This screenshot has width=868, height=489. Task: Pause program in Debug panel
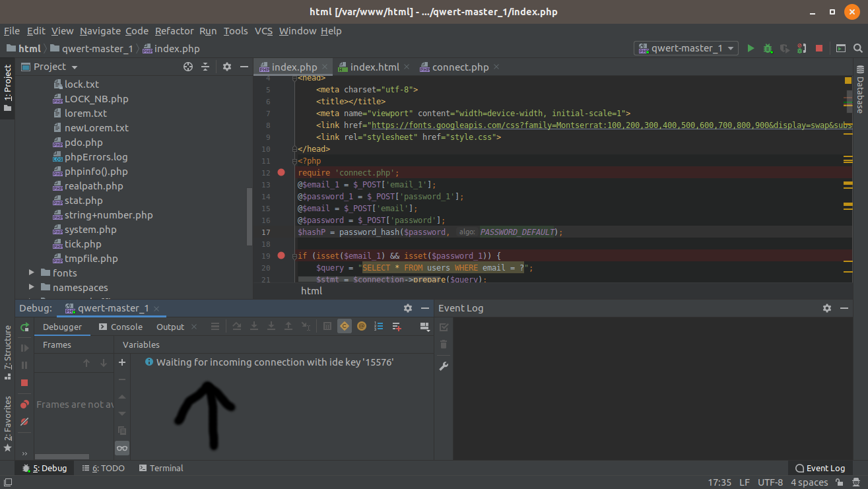tap(24, 365)
